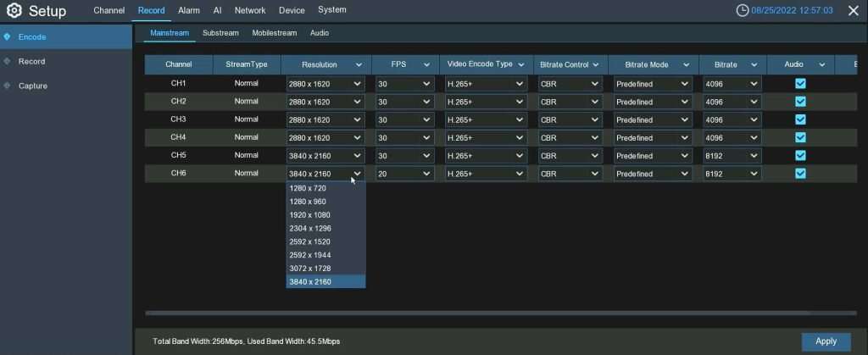Click the Encode diamond icon in sidebar
This screenshot has height=355, width=868.
(7, 36)
